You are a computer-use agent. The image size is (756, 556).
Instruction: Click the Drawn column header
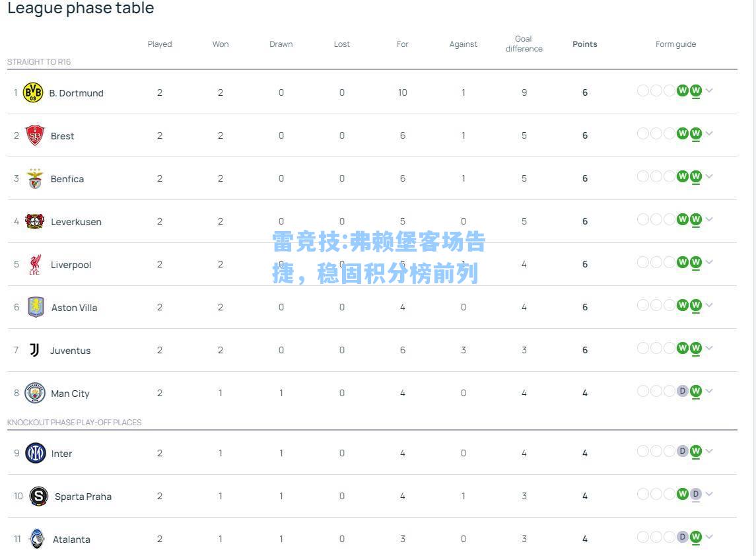[281, 44]
